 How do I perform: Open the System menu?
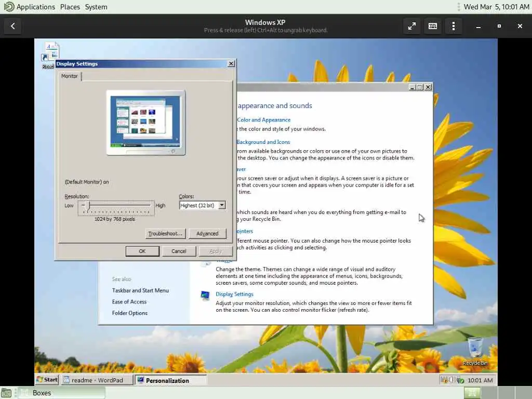pyautogui.click(x=96, y=7)
